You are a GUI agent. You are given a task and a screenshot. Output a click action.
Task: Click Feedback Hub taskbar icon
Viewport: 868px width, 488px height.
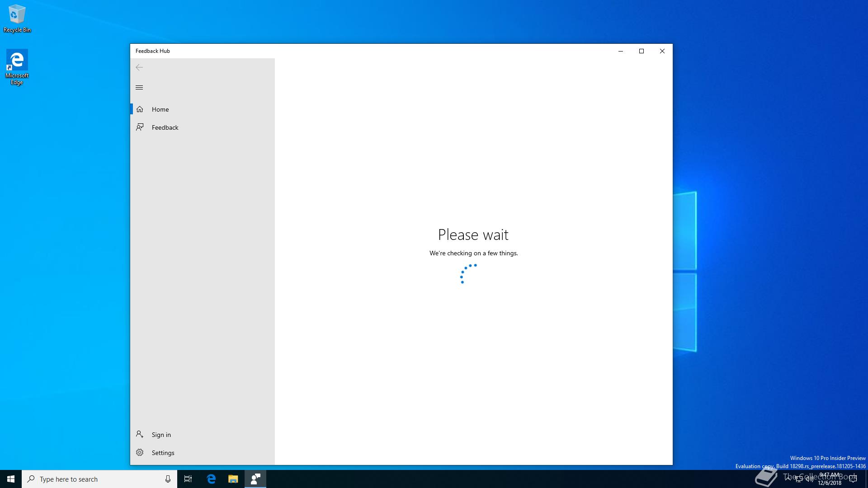(x=255, y=479)
